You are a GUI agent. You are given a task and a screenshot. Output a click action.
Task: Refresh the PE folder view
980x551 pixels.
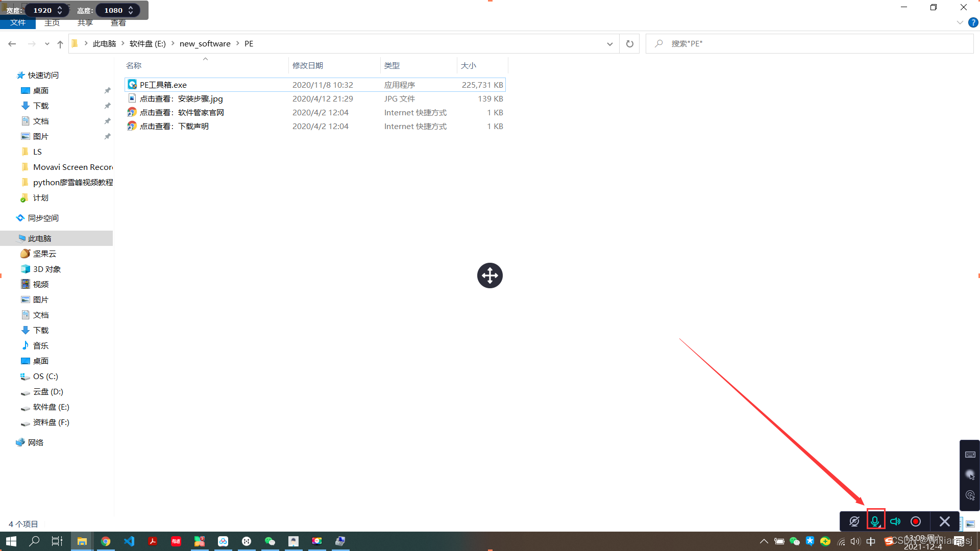[629, 44]
